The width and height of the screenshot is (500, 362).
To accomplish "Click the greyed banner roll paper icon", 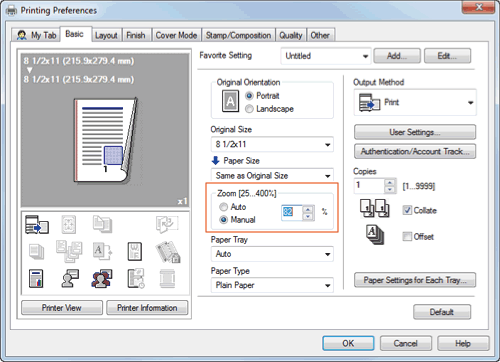I will 167,278.
